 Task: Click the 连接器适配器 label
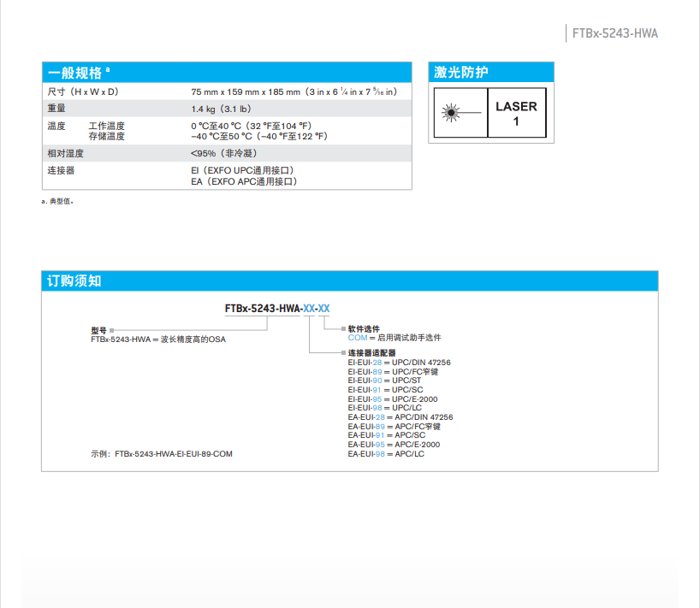click(x=372, y=353)
